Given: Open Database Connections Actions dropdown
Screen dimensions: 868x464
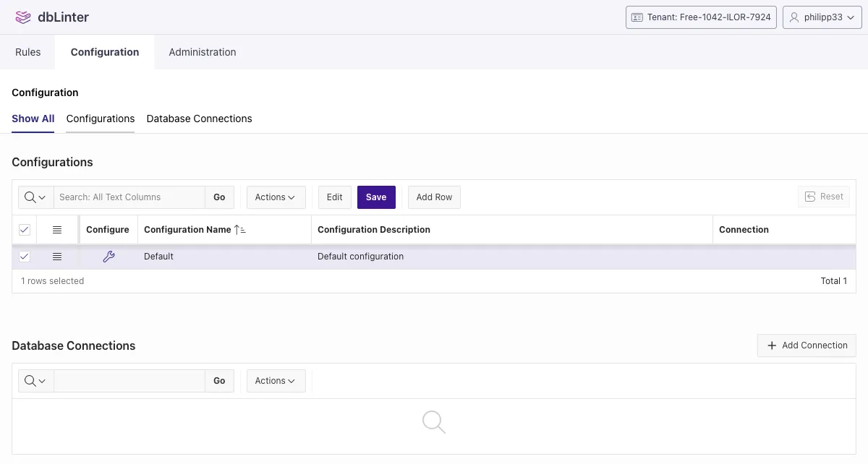Looking at the screenshot, I should tap(276, 381).
